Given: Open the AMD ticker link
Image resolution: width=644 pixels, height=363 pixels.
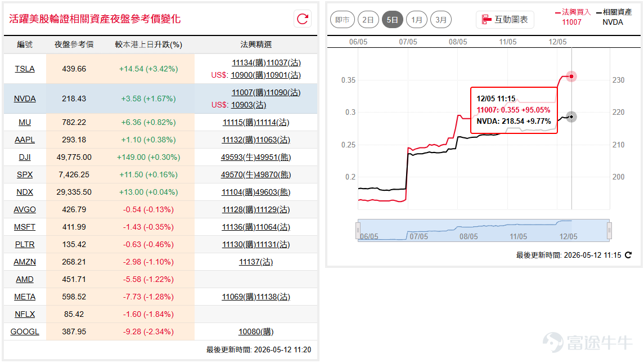Looking at the screenshot, I should pyautogui.click(x=25, y=280).
